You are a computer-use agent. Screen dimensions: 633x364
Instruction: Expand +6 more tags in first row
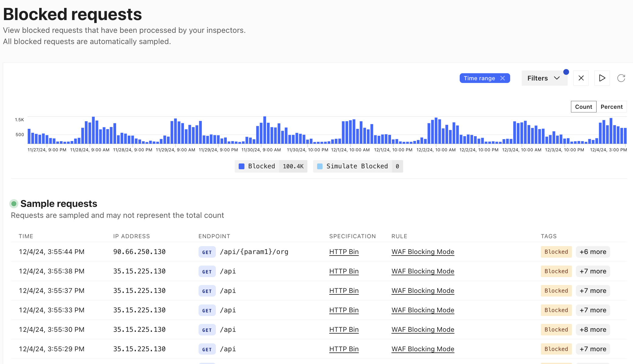pos(593,252)
